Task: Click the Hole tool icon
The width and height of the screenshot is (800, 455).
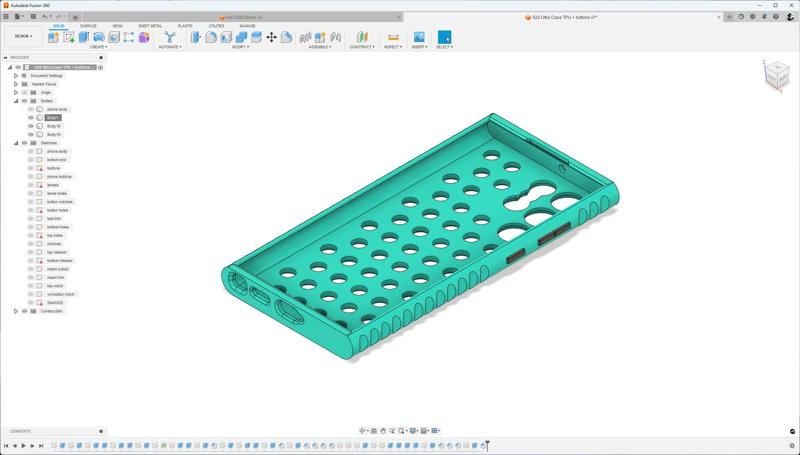Action: [x=114, y=37]
